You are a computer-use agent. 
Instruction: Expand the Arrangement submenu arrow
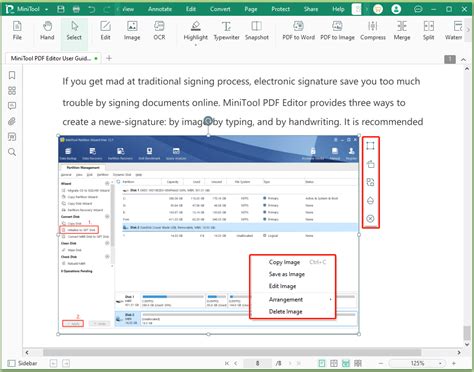[330, 299]
